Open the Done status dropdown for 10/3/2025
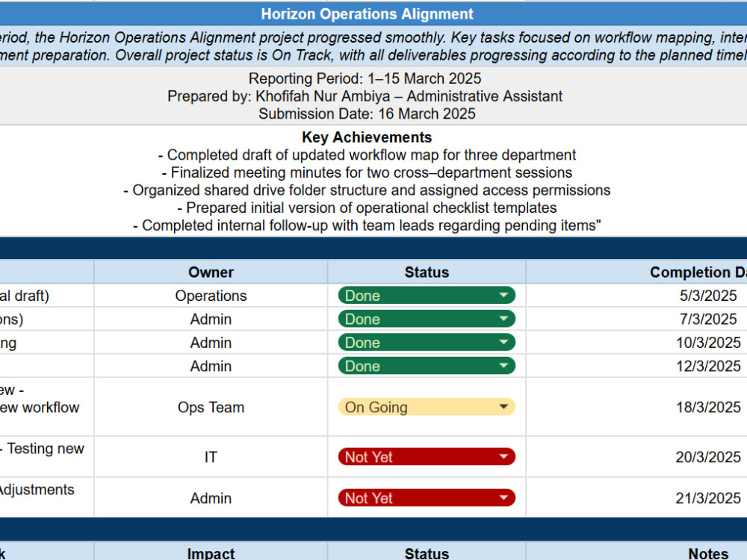Screen dimensions: 747x560 coord(427,343)
